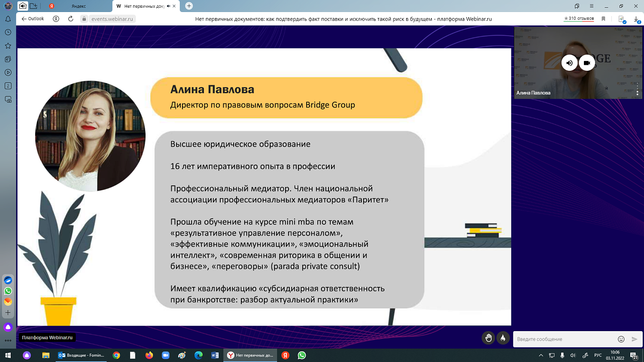Click the presenter photo on the slide

pos(90,136)
